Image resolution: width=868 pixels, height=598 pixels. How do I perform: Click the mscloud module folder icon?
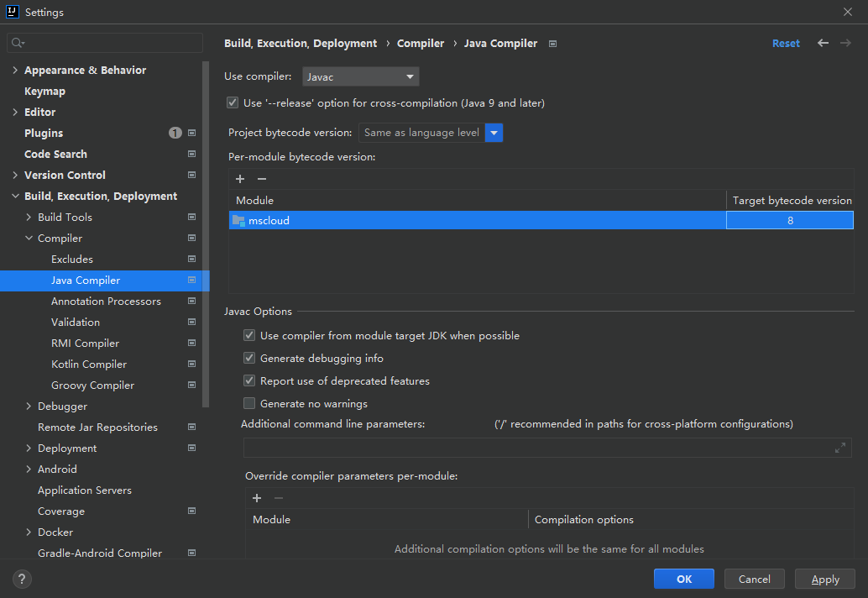click(x=238, y=220)
